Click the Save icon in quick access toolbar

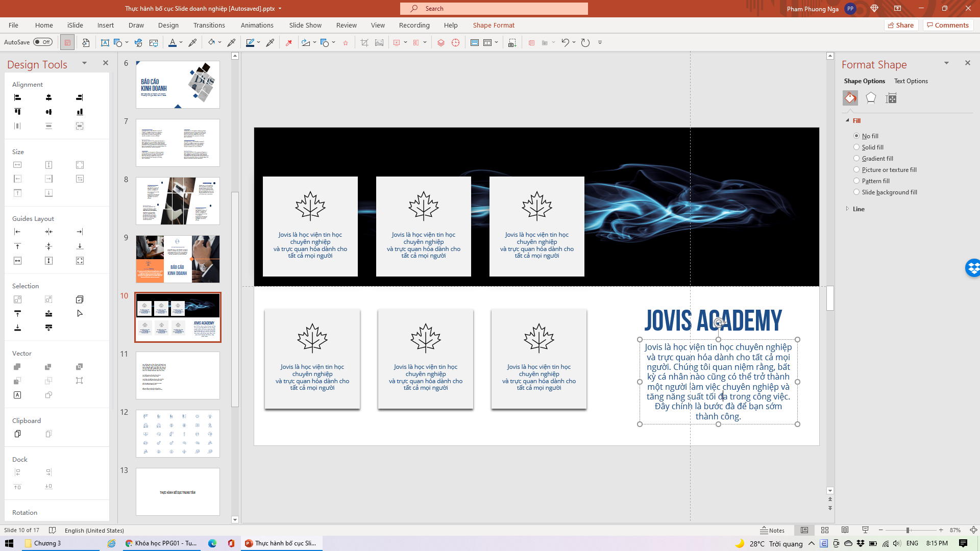(67, 43)
